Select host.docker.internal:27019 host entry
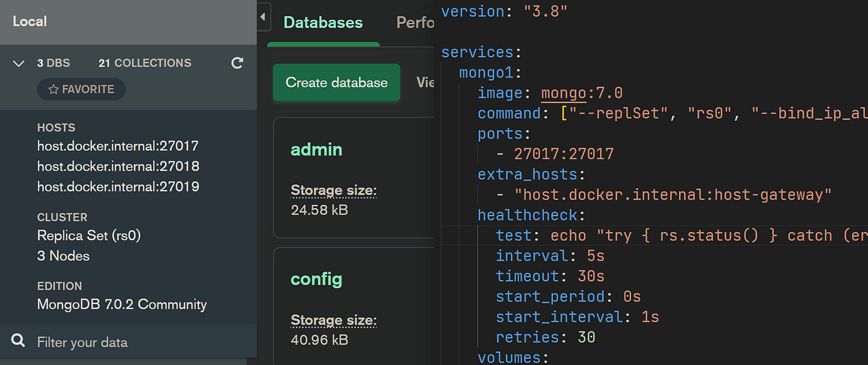This screenshot has height=365, width=868. coord(118,186)
